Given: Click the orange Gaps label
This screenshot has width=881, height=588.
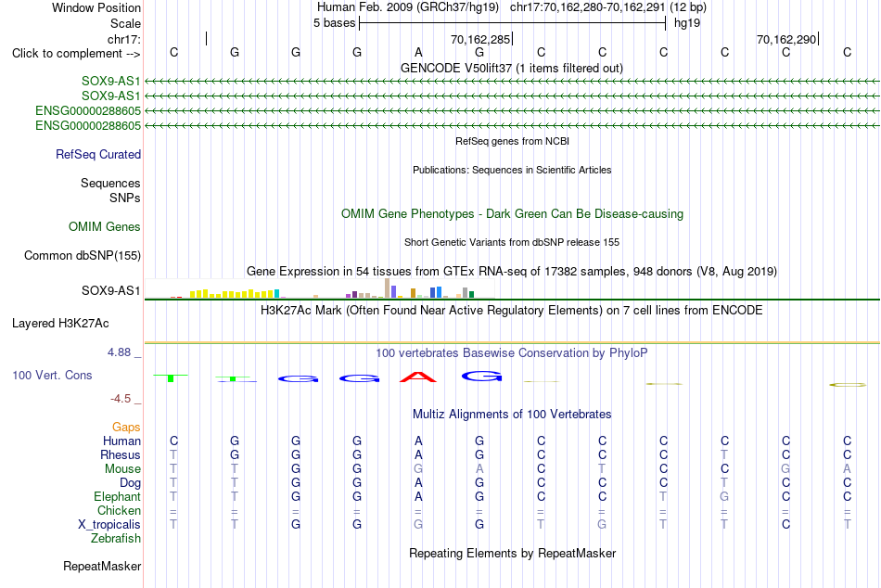Looking at the screenshot, I should click(x=126, y=428).
